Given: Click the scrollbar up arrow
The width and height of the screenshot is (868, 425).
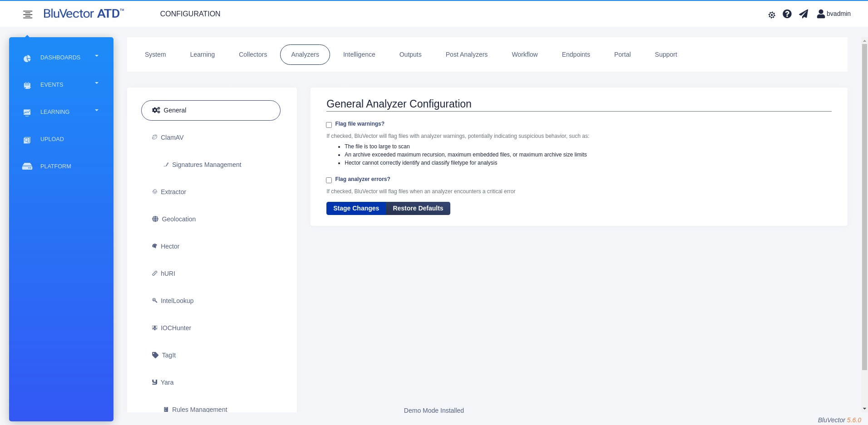Looking at the screenshot, I should 864,41.
